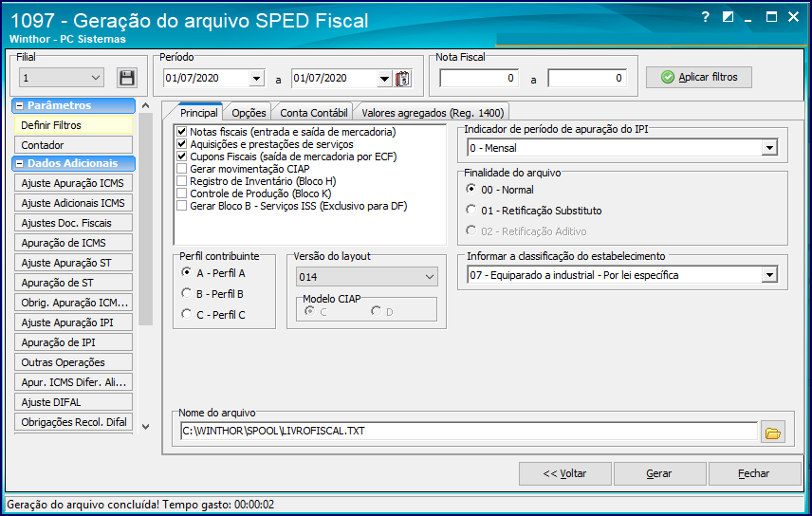
Task: Uncheck Aquisições e prestações de serviços
Action: click(x=182, y=144)
